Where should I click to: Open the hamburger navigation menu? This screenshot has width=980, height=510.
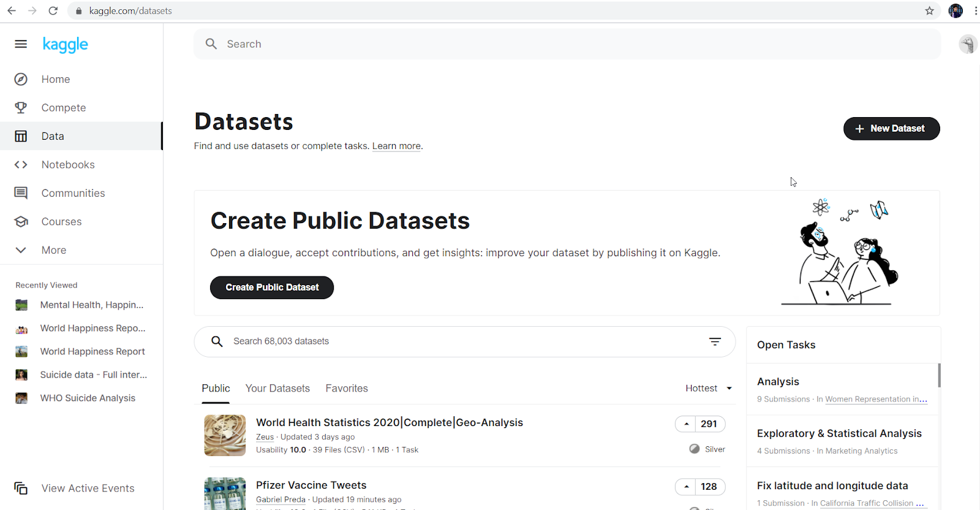click(21, 44)
